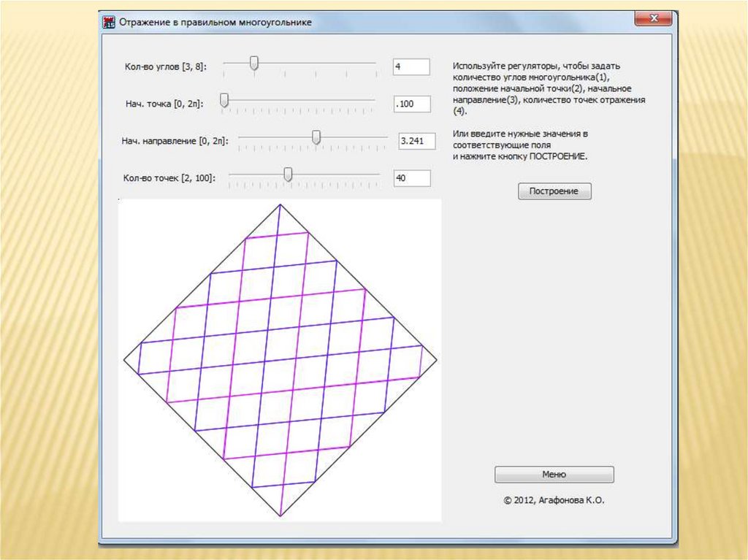Click the start point field showing .100
This screenshot has height=560, width=748.
click(411, 104)
